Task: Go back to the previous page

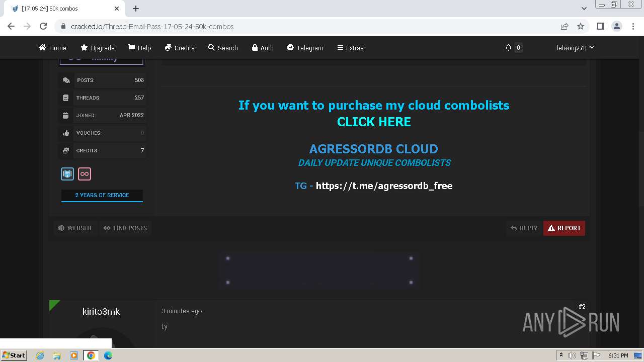Action: point(11,26)
